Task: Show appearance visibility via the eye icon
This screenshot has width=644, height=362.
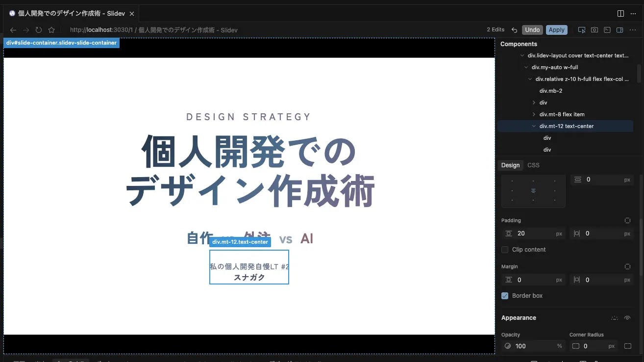Action: pos(628,318)
